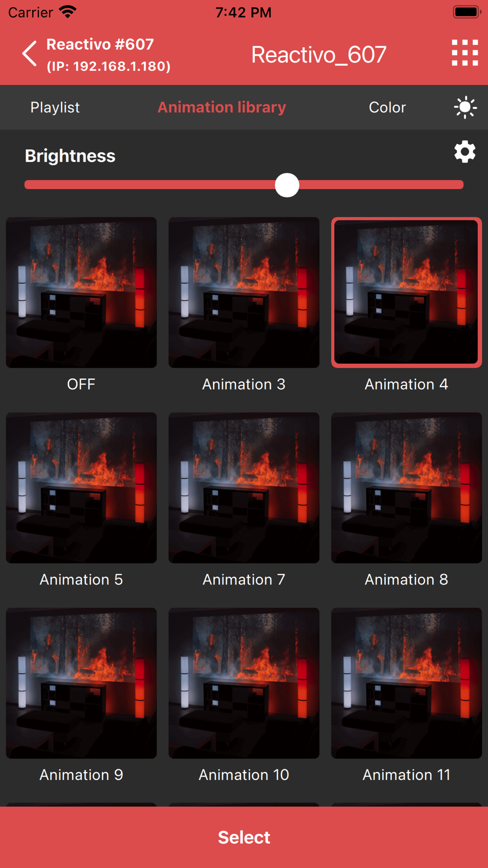Open the Animation library tab
This screenshot has height=868, width=488.
point(222,107)
